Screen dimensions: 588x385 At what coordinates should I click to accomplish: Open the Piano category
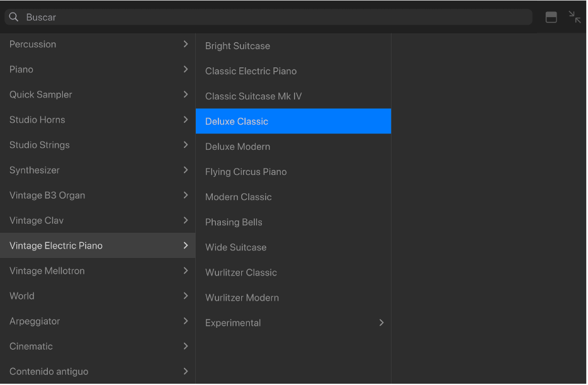coord(21,69)
